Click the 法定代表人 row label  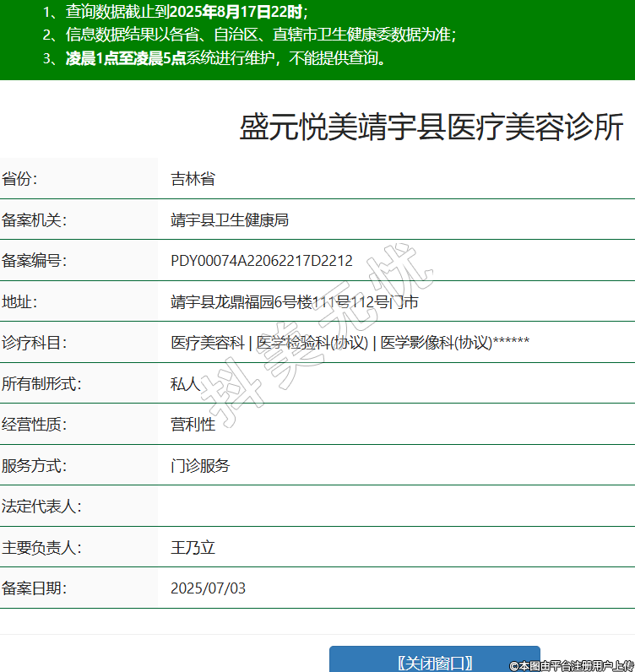(x=41, y=507)
